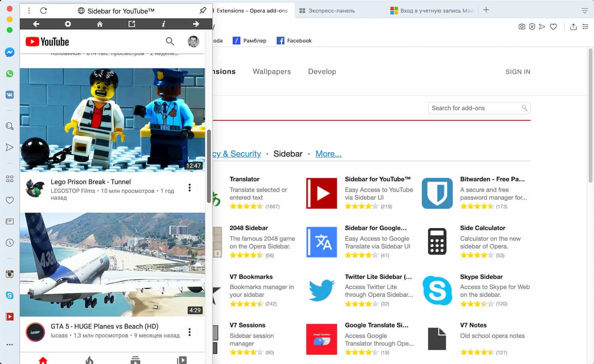Image resolution: width=594 pixels, height=364 pixels.
Task: Open Skype icon in the left sidebar
Action: pos(10,295)
